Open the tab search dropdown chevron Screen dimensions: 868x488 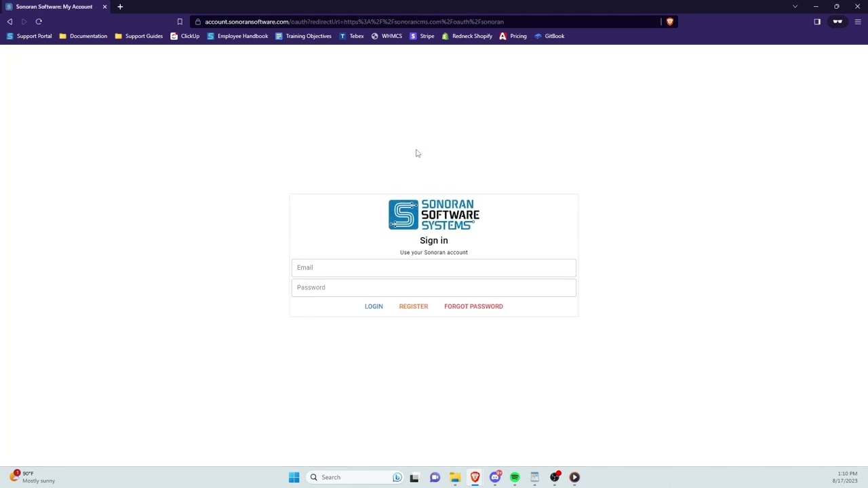(x=795, y=7)
